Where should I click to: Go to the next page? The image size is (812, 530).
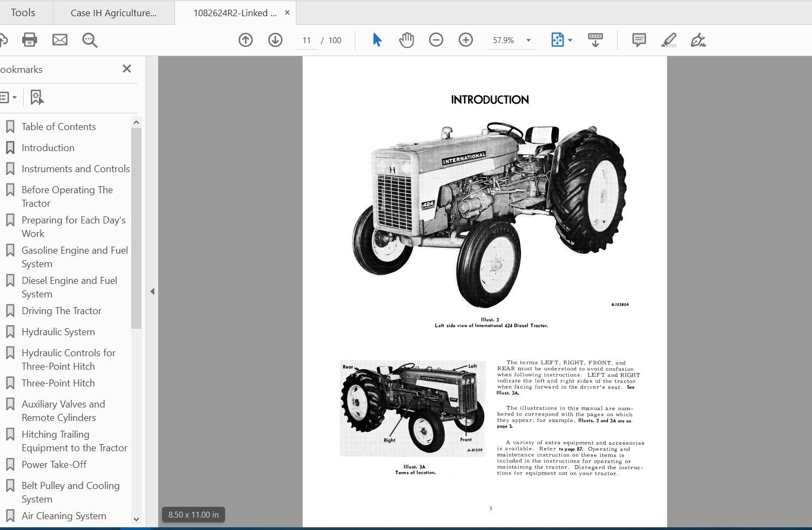tap(275, 39)
